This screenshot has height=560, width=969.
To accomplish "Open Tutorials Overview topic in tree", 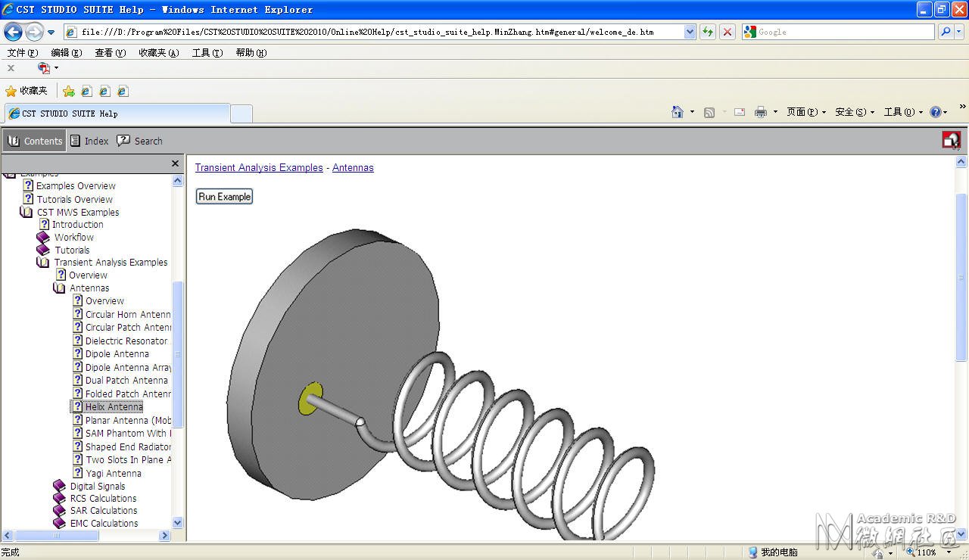I will pyautogui.click(x=74, y=200).
